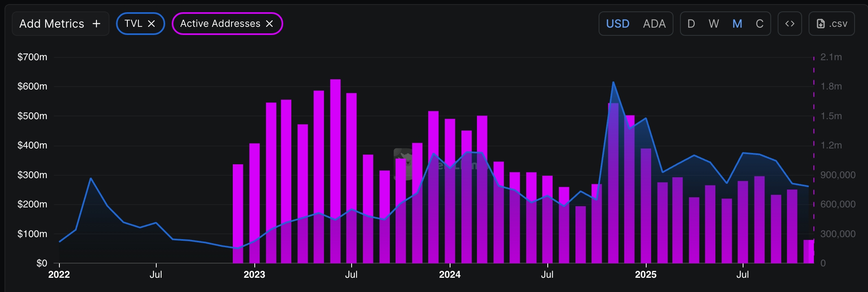Click the plus icon in Add Metrics
The width and height of the screenshot is (868, 292).
point(96,24)
